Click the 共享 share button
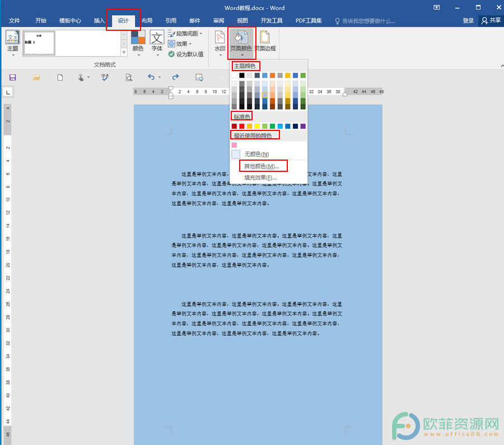This screenshot has height=445, width=504. 491,21
